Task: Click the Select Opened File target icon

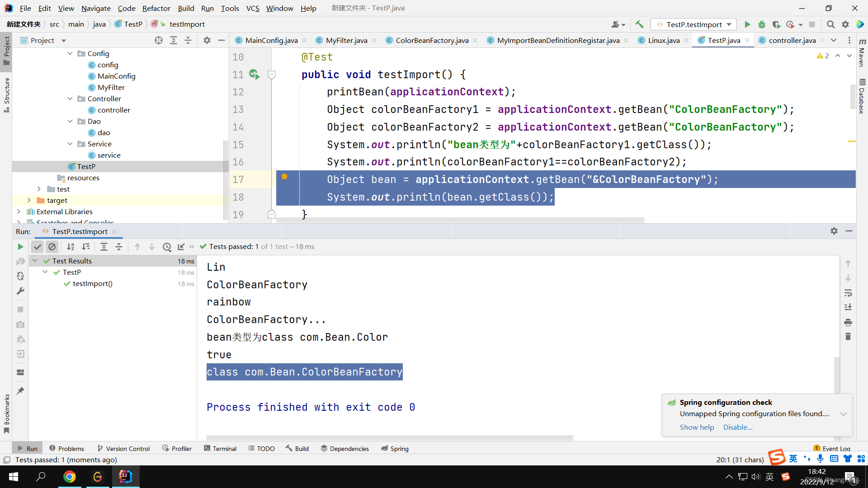Action: 159,41
